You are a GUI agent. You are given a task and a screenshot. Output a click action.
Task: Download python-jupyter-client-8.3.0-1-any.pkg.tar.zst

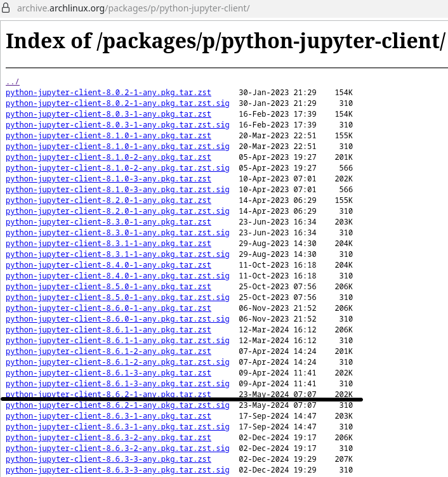(x=109, y=222)
